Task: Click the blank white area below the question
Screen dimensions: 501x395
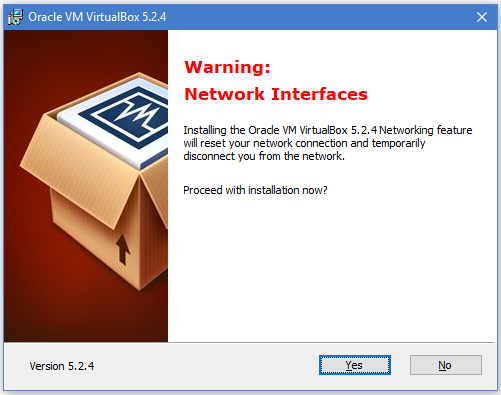Action: tap(332, 267)
